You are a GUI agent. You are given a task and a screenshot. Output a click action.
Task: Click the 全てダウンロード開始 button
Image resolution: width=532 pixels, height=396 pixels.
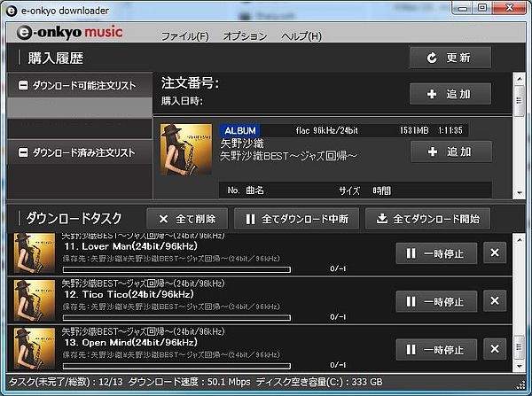[428, 219]
